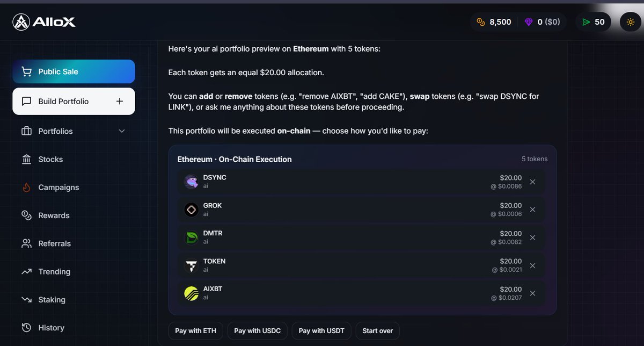This screenshot has width=644, height=346.
Task: Click the purple diamond balance icon
Action: coord(530,22)
